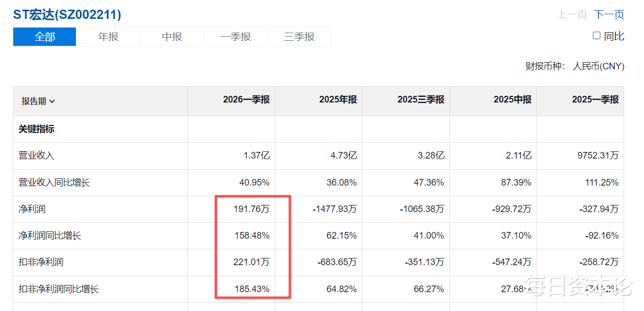Click the 人民币(CNY) currency text
This screenshot has height=311, width=644.
(599, 66)
